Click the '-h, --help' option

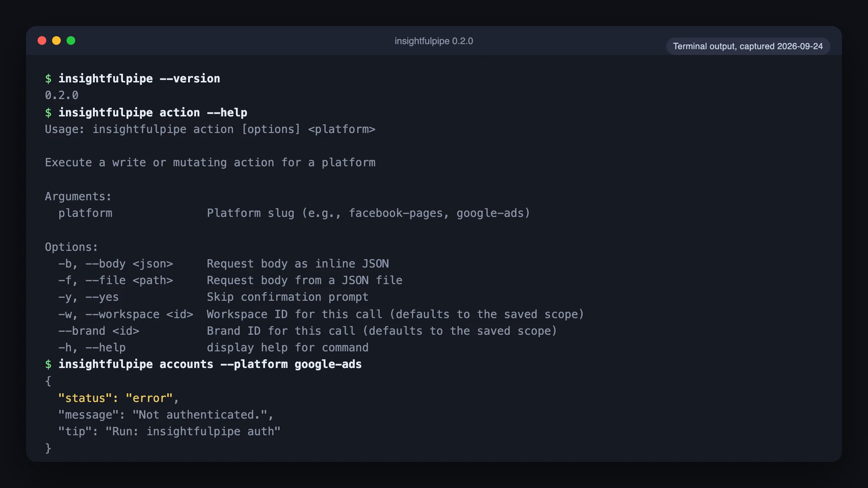[92, 347]
